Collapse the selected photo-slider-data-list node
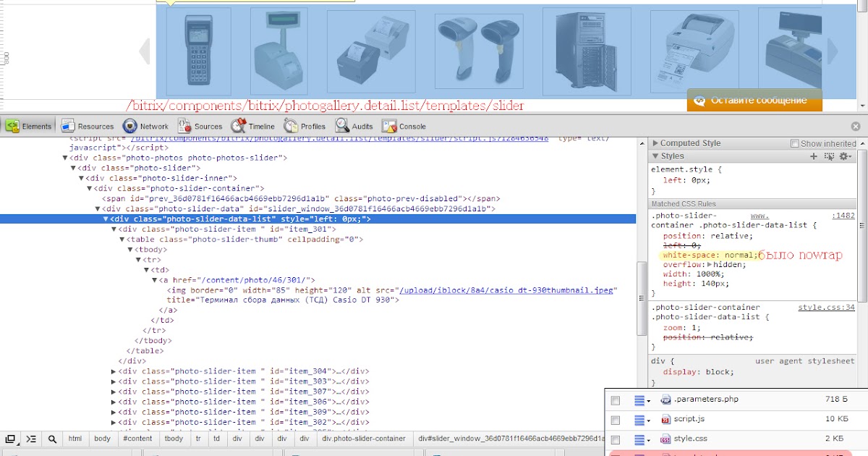 coord(106,219)
